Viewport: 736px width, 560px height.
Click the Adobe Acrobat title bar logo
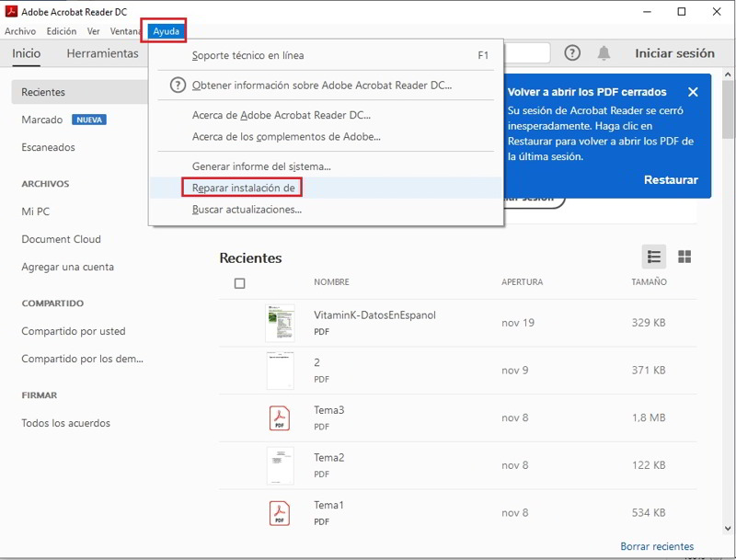tap(11, 12)
